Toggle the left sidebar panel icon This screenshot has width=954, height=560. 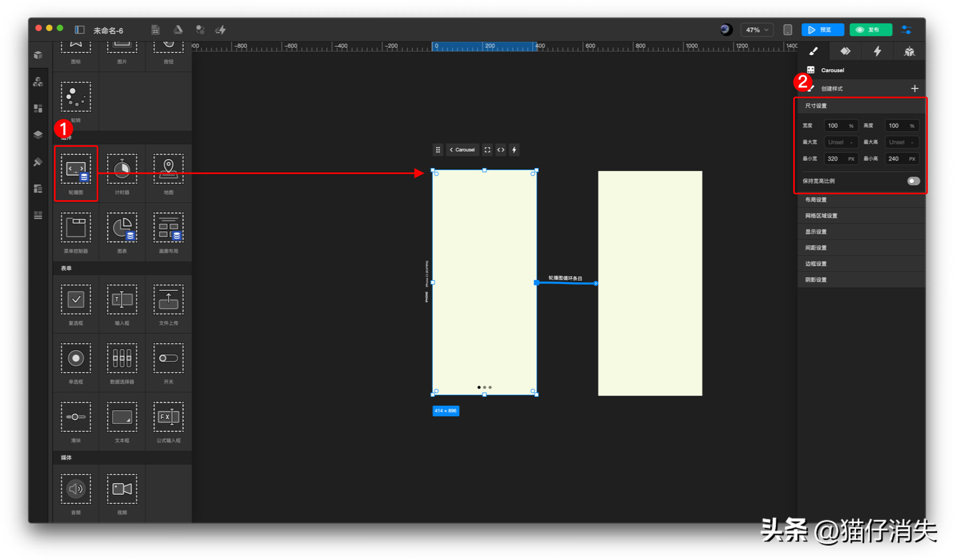(x=80, y=30)
